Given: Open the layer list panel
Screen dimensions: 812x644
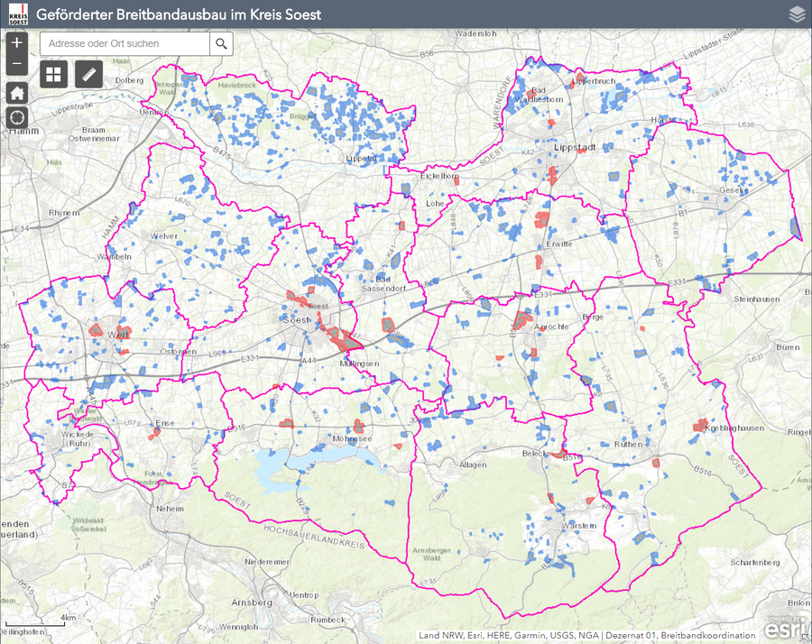Looking at the screenshot, I should 796,14.
